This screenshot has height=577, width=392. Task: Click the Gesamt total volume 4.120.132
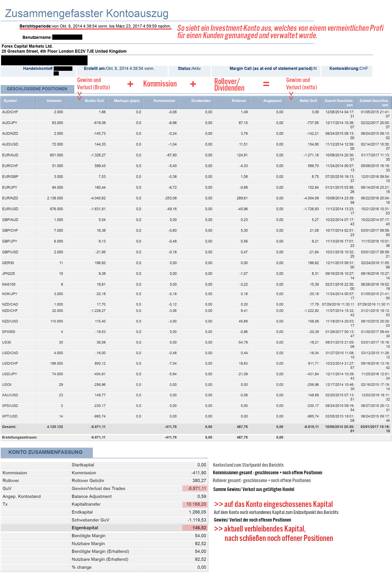pos(55,427)
